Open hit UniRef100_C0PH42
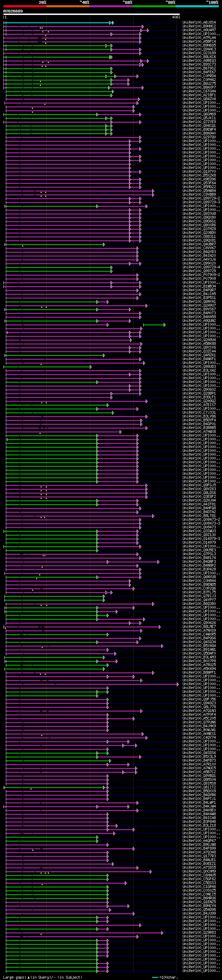222x980 pixels. pos(199,80)
